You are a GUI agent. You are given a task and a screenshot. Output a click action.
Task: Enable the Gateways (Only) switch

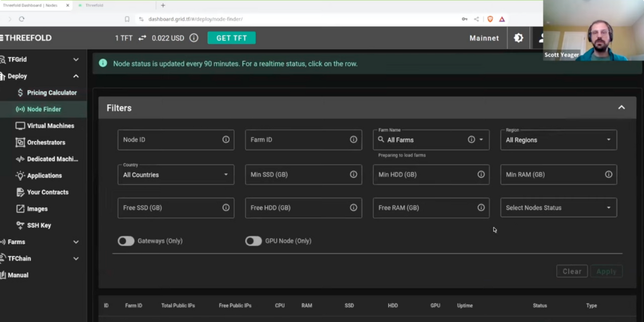click(126, 241)
